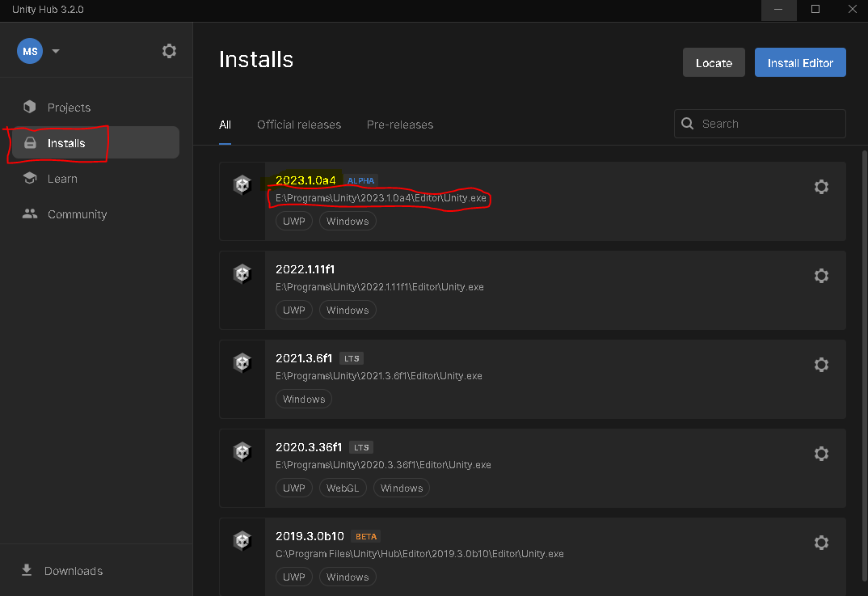Image resolution: width=868 pixels, height=596 pixels.
Task: Click the MS account avatar
Action: click(30, 51)
